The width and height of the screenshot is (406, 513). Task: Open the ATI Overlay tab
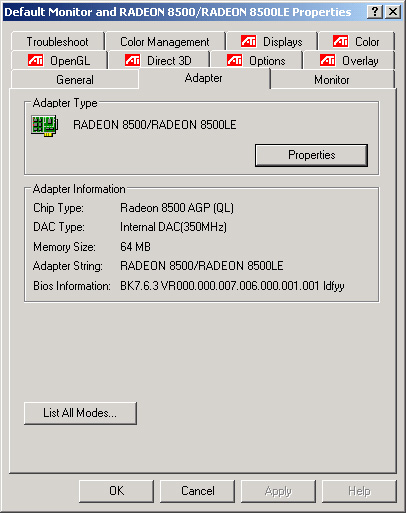pyautogui.click(x=349, y=61)
